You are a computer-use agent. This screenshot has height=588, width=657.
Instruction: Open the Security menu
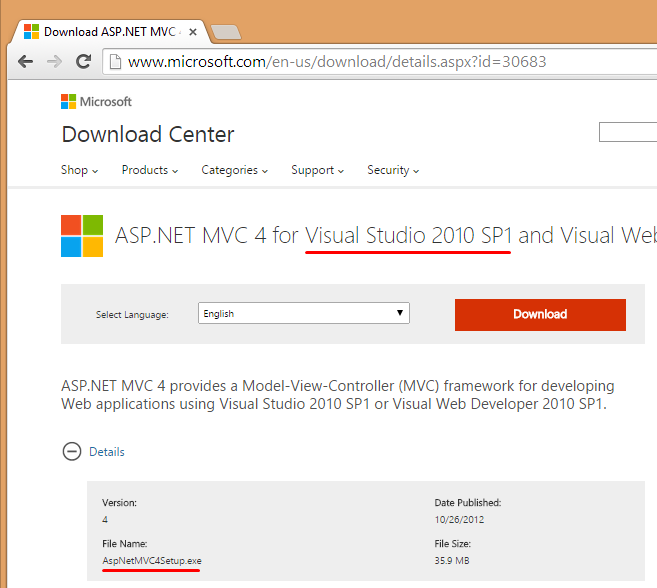tap(393, 170)
